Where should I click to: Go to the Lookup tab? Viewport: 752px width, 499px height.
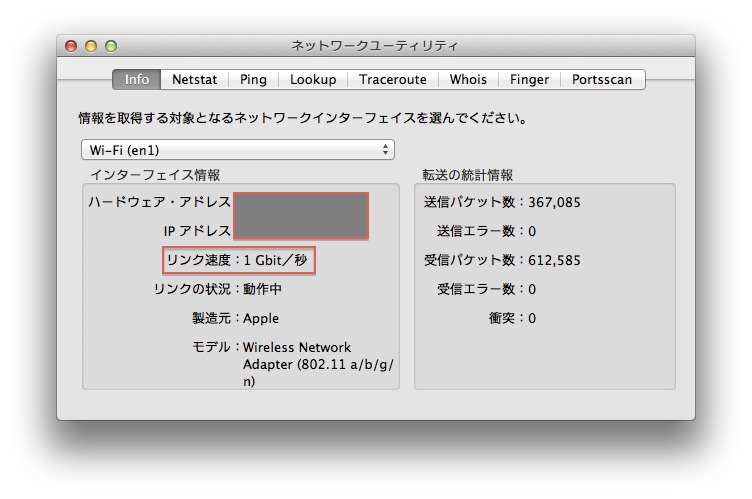(313, 79)
